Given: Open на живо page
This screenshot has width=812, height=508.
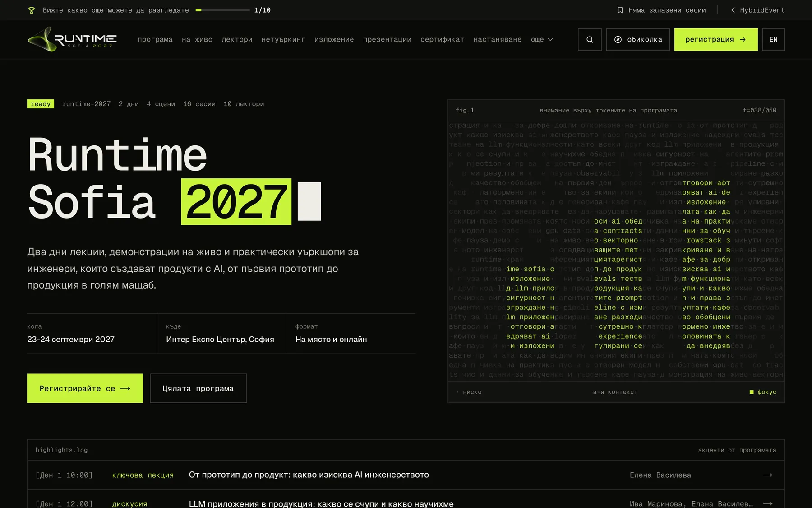Looking at the screenshot, I should click(197, 39).
